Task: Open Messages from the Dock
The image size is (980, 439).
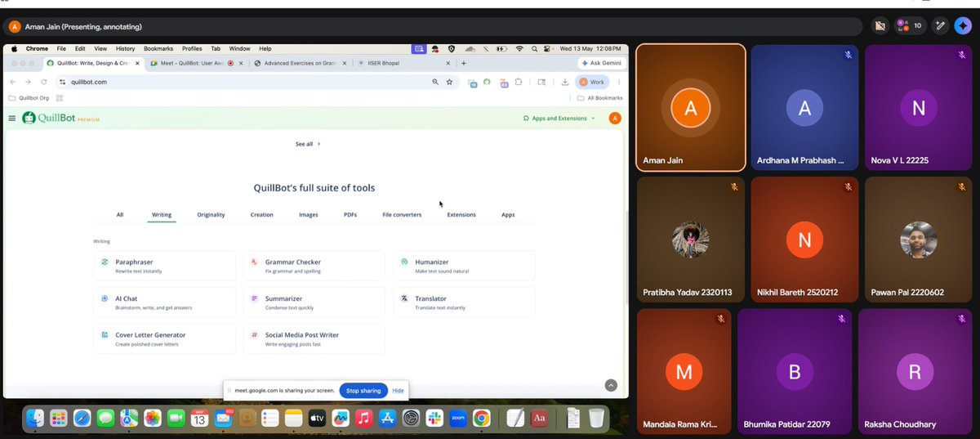Action: 105,418
